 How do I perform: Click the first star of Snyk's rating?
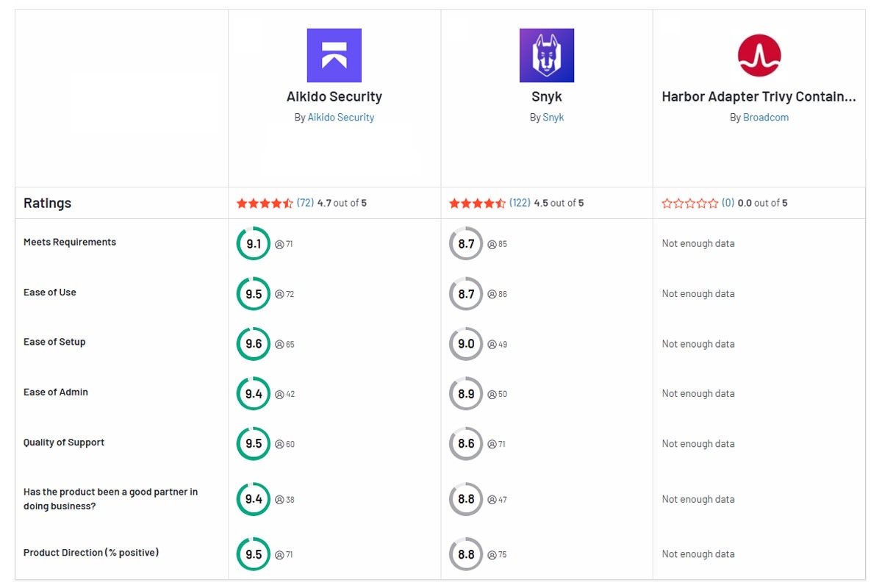[454, 203]
